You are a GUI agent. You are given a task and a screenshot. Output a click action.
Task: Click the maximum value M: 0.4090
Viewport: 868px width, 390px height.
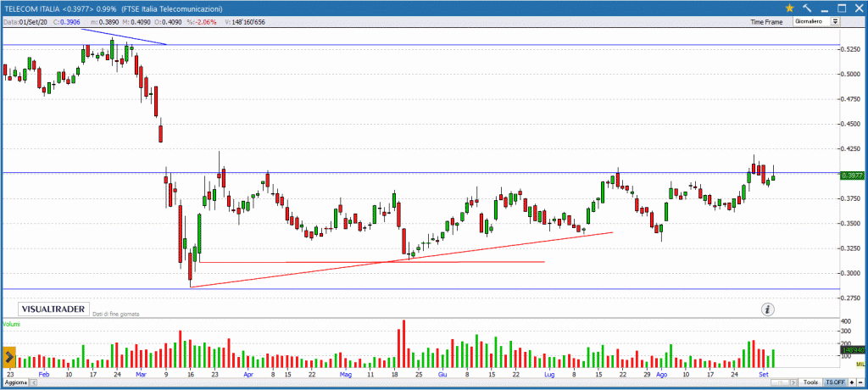point(136,22)
